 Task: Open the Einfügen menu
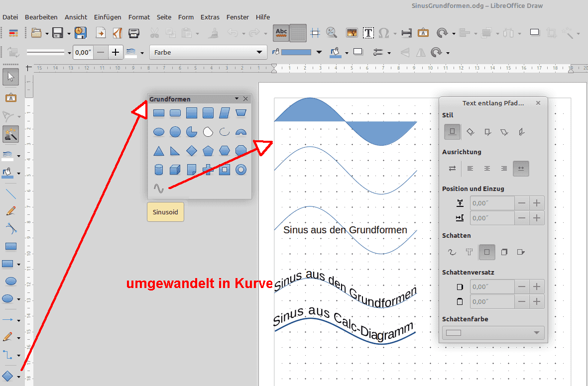tap(108, 17)
